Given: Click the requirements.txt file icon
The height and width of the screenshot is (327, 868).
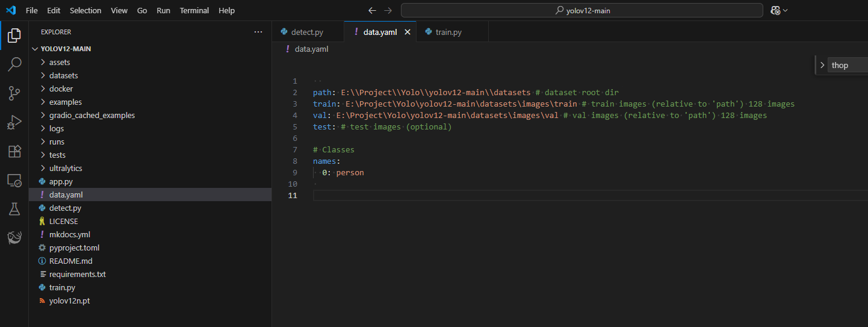Looking at the screenshot, I should tap(42, 274).
